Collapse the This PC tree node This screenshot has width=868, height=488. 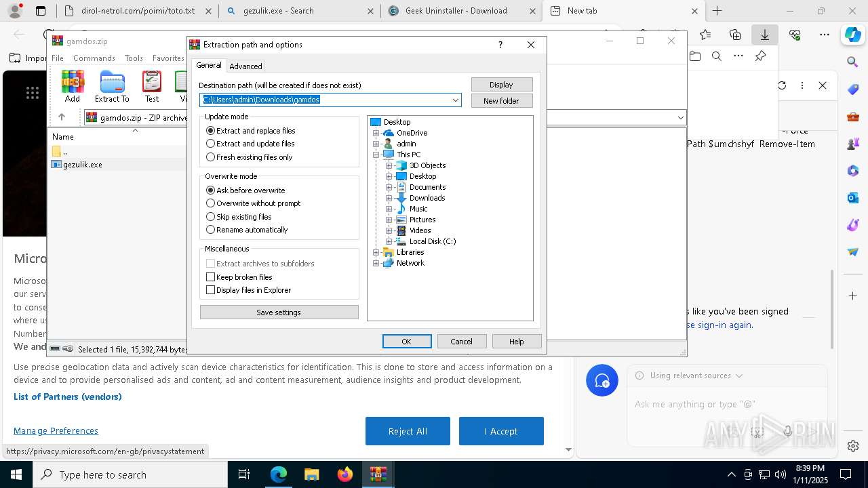click(376, 155)
